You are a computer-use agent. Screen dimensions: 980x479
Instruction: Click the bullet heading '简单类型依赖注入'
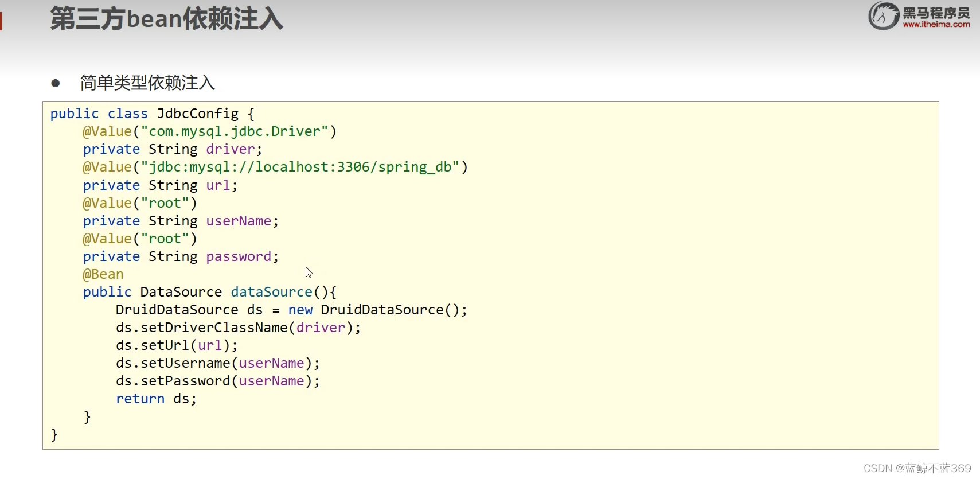coord(147,83)
